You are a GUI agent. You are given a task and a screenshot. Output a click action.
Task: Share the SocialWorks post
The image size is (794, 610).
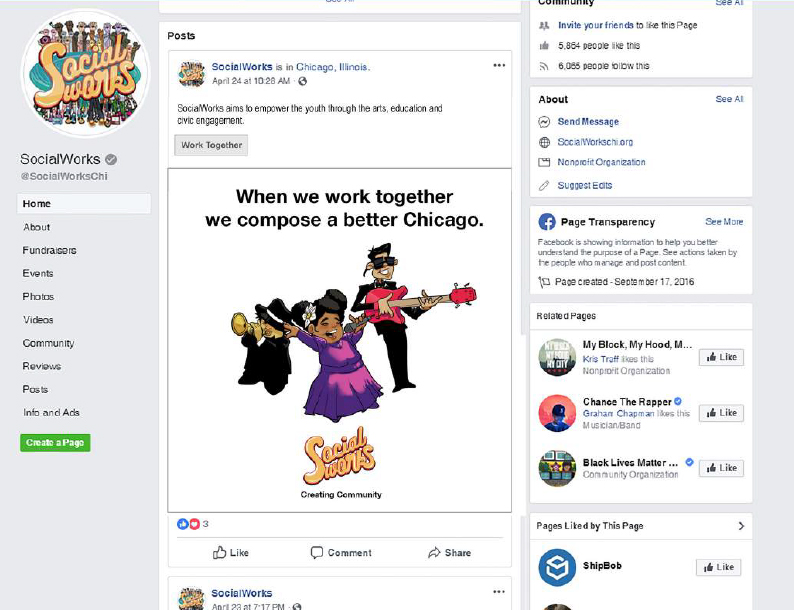point(449,553)
